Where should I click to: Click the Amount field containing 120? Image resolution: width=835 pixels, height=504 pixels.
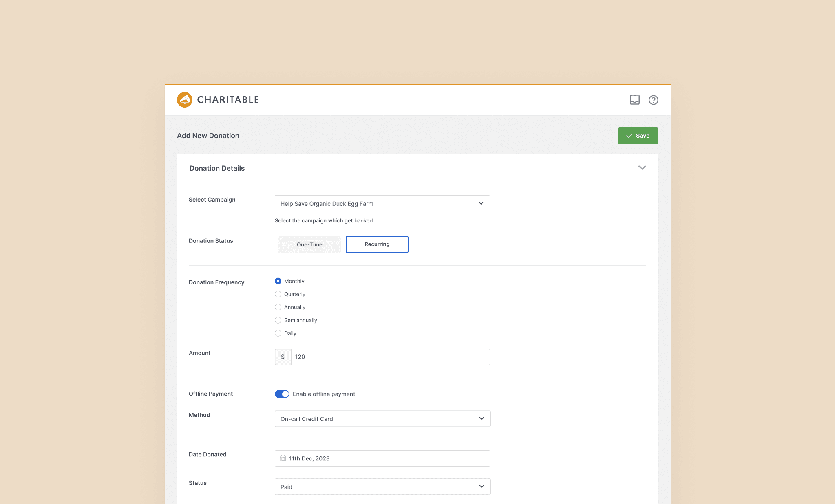[x=390, y=357]
